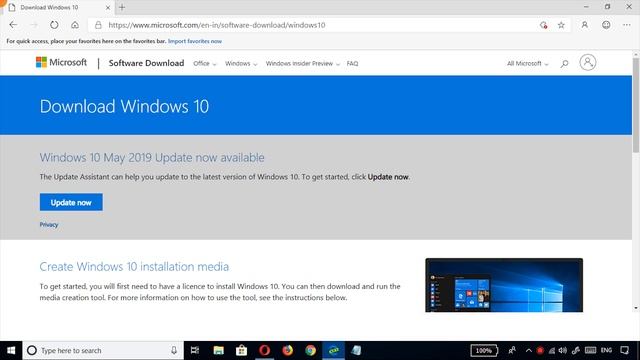The width and height of the screenshot is (640, 360).
Task: Open the notepad-like app on taskbar
Action: click(x=356, y=350)
